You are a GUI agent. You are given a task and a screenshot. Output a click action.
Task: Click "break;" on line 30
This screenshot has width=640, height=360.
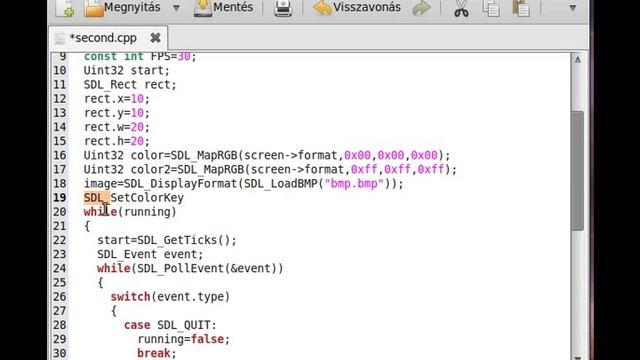pyautogui.click(x=157, y=353)
